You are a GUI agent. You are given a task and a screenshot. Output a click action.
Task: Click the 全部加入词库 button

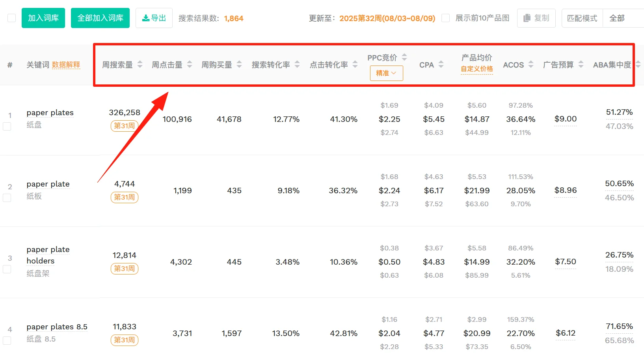100,18
